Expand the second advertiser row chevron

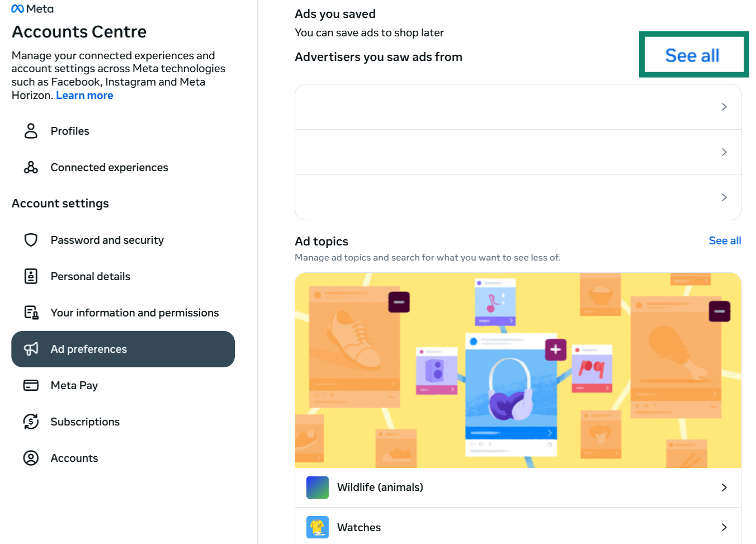click(724, 152)
